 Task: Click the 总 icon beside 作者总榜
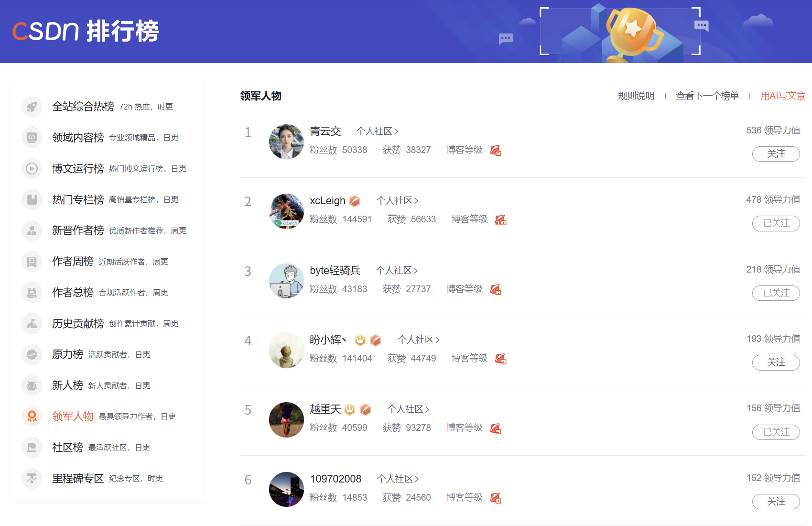[32, 293]
